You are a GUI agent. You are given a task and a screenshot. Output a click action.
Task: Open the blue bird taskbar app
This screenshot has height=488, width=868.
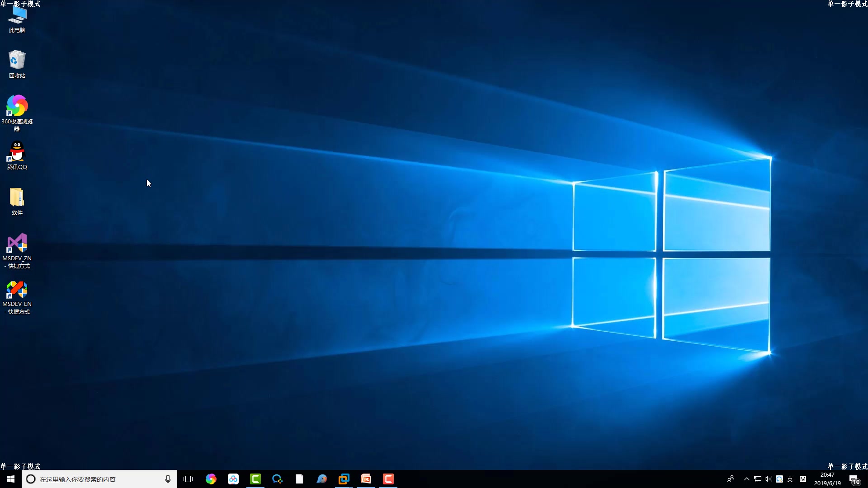(x=322, y=479)
